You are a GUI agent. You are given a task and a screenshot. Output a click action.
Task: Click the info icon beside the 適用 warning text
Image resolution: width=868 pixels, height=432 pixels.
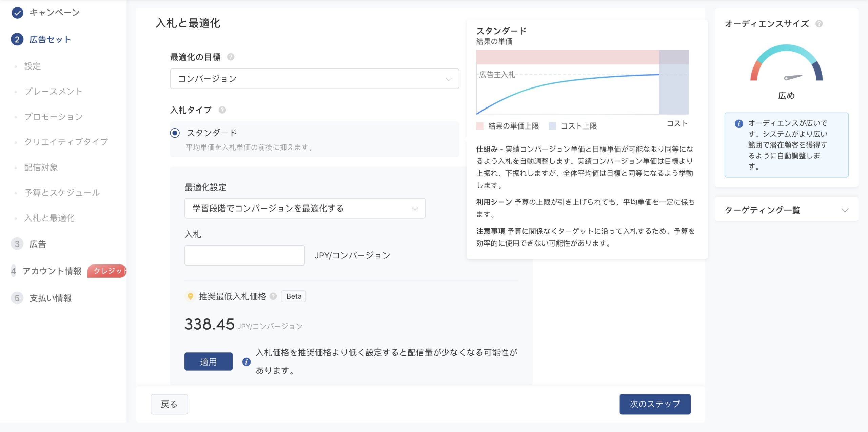coord(247,362)
